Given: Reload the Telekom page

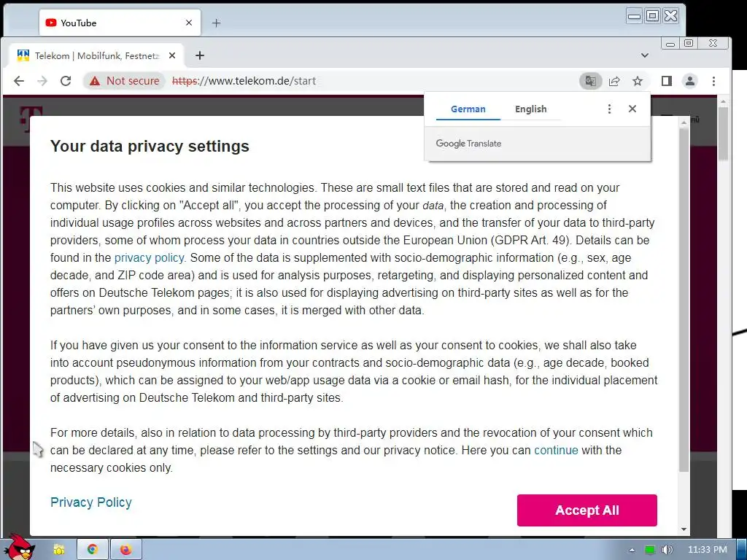Looking at the screenshot, I should click(x=66, y=81).
